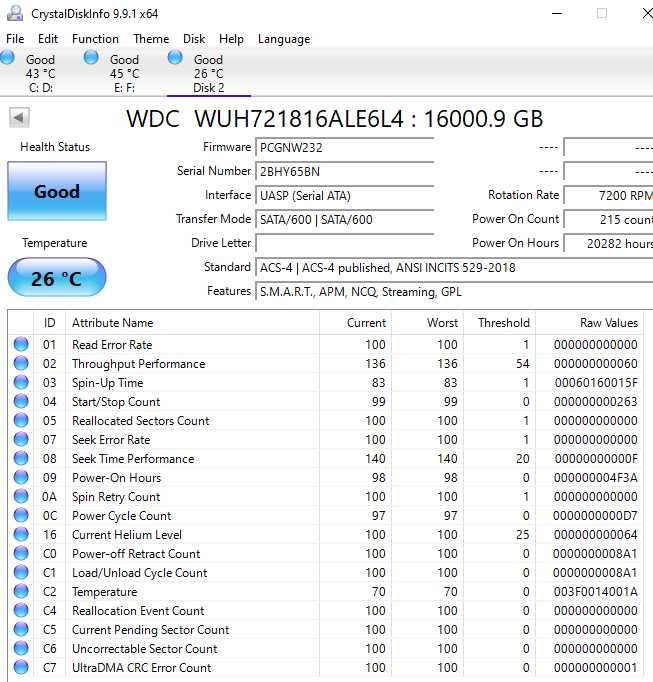Screen dimensions: 653x682
Task: Select the Power-On Hours raw value 000000004F3A
Action: click(596, 478)
